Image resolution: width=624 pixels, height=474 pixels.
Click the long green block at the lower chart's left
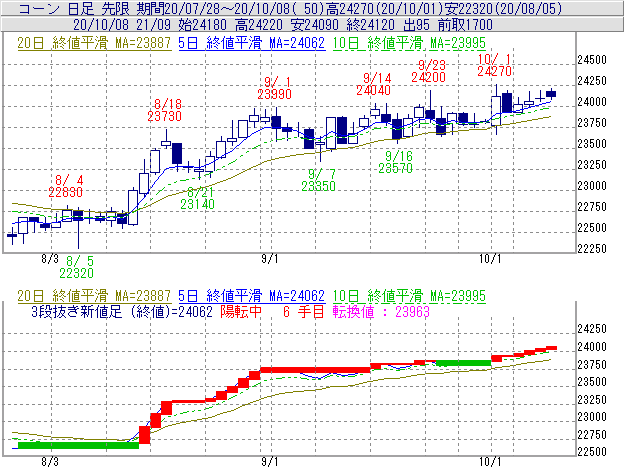pyautogui.click(x=78, y=445)
